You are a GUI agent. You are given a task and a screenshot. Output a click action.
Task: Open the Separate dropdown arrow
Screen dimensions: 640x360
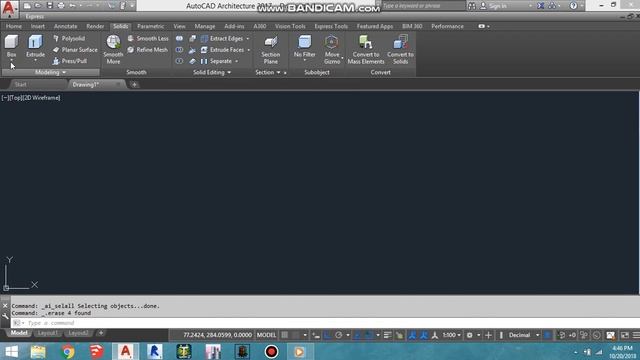click(236, 61)
